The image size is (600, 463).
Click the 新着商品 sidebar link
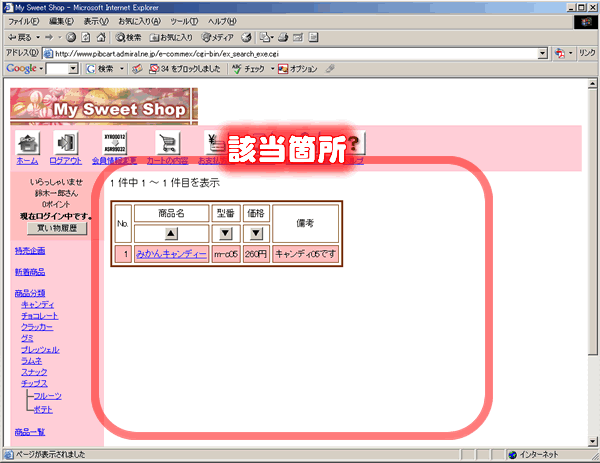pos(30,272)
